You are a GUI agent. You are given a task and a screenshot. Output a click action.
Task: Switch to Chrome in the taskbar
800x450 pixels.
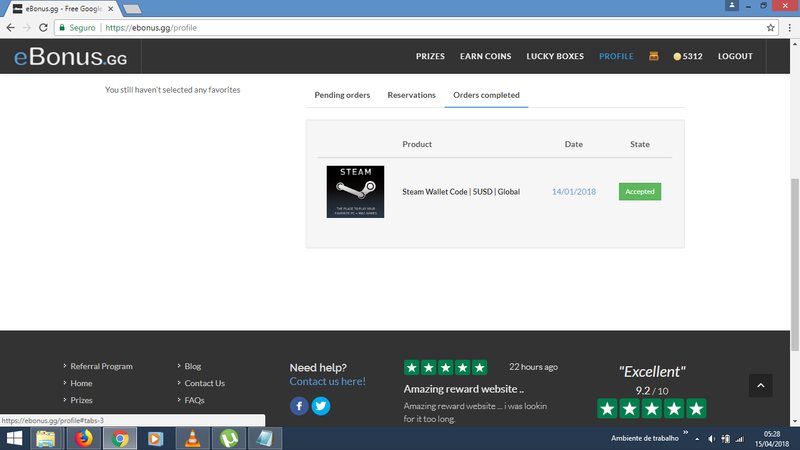120,439
